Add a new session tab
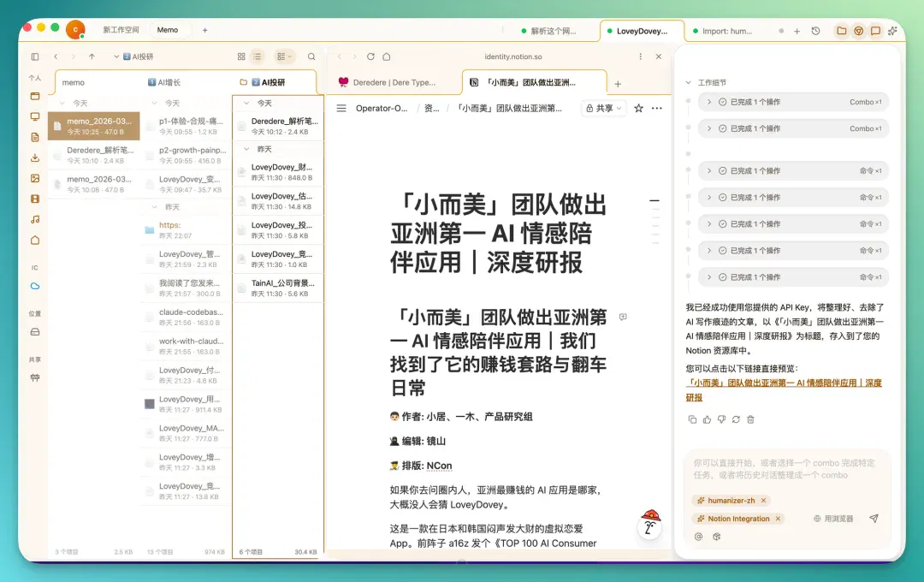This screenshot has height=582, width=924. (x=797, y=32)
